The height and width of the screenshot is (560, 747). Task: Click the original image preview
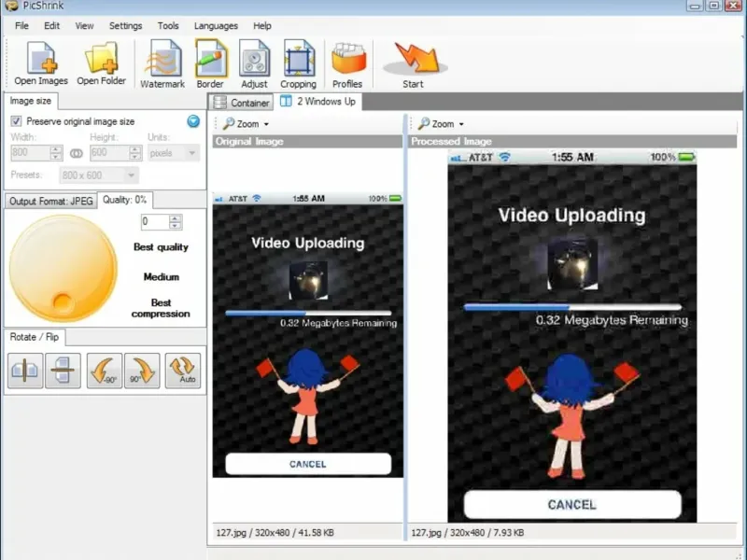[x=308, y=335]
